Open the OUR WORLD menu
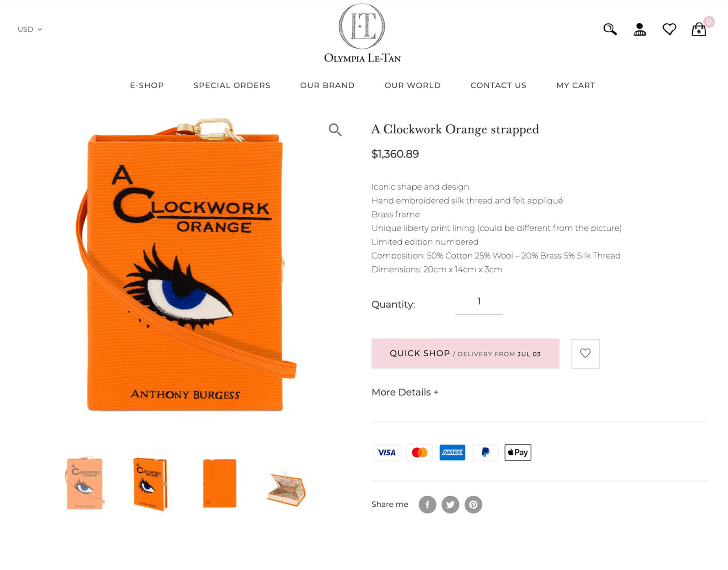728x570 pixels. [x=412, y=85]
